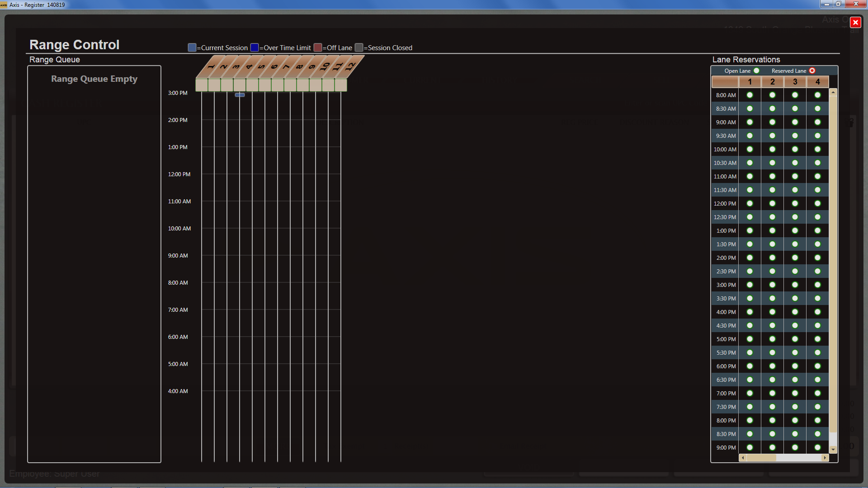Close the Range Control dialog with red X
The width and height of the screenshot is (868, 488).
coord(855,23)
